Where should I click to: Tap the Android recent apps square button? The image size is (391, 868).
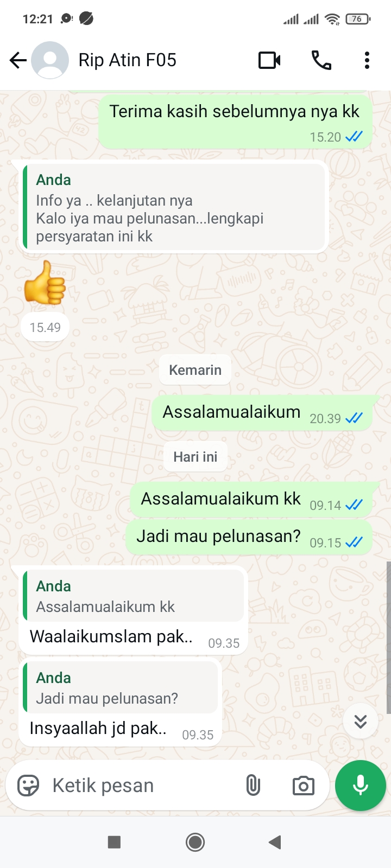[x=114, y=842]
